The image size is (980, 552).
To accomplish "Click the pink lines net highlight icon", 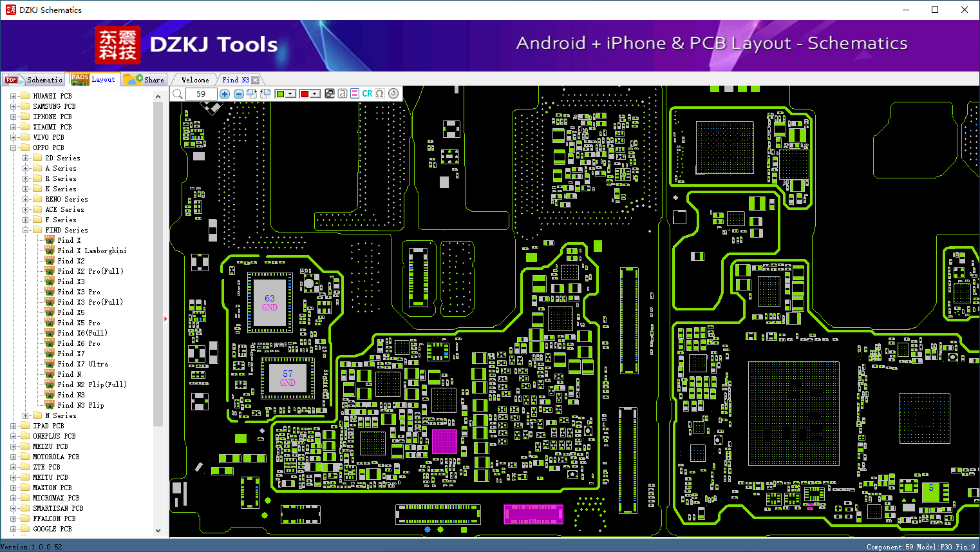I will pyautogui.click(x=355, y=94).
